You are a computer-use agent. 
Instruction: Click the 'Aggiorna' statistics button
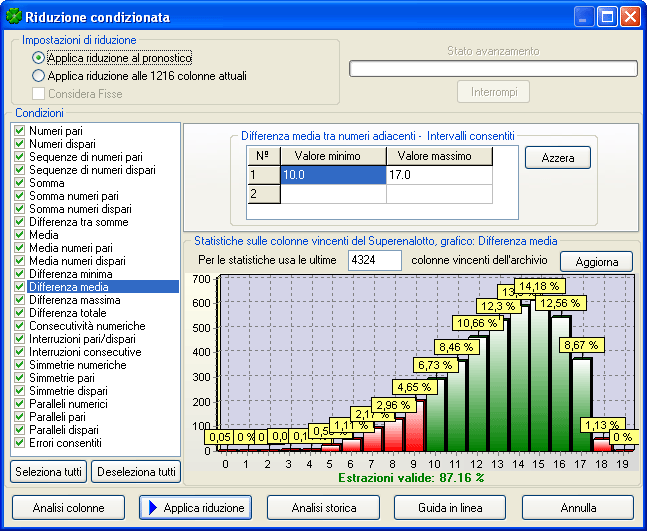coord(596,261)
